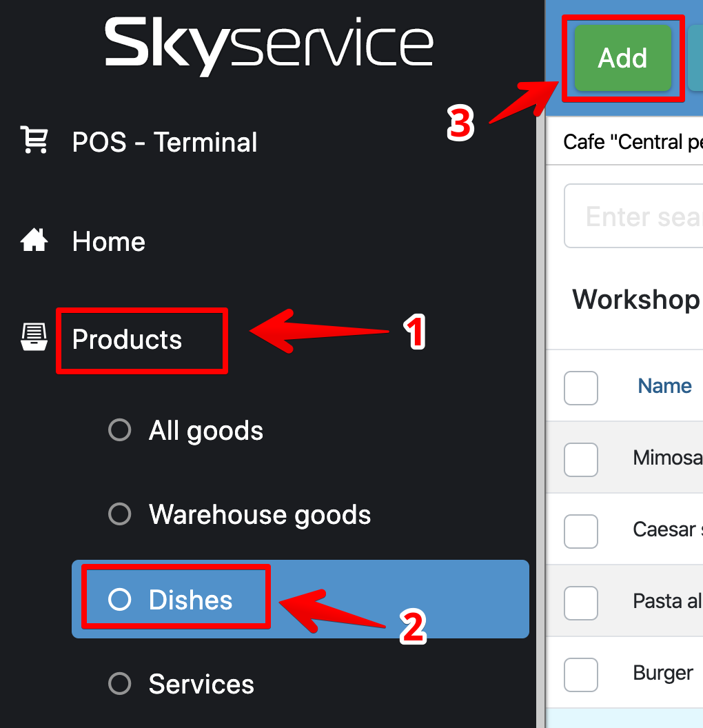Screen dimensions: 703x728
Task: Sort the table by Name column
Action: [x=664, y=386]
